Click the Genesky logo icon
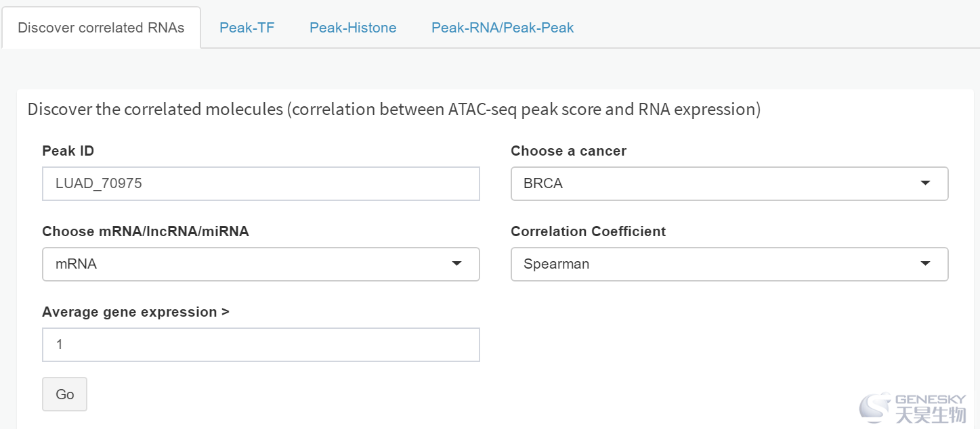The height and width of the screenshot is (429, 980). coord(876,407)
